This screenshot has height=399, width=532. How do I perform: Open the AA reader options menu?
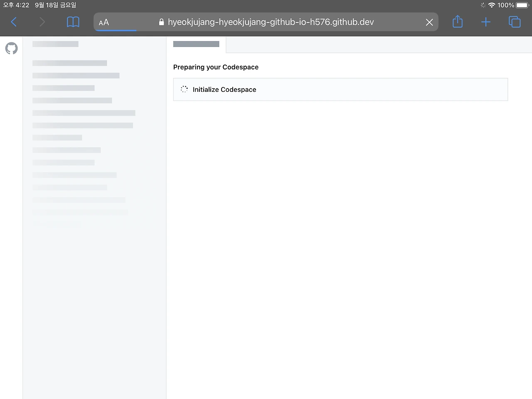[104, 22]
